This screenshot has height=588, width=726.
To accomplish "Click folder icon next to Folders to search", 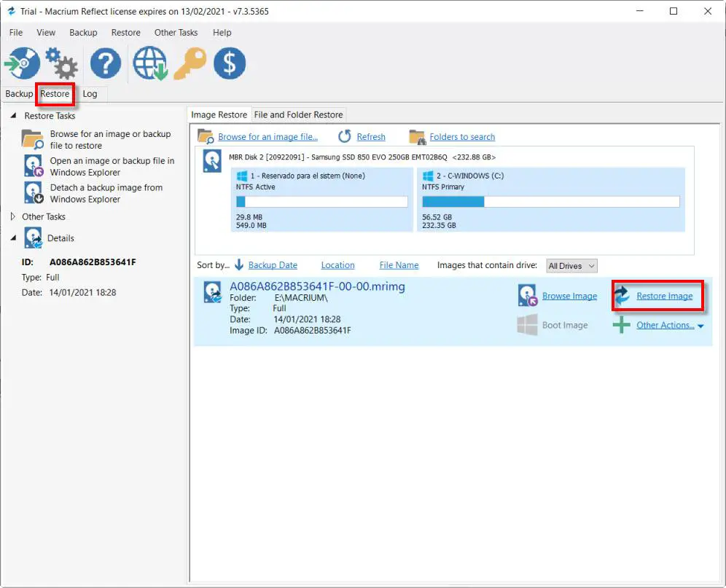I will tap(417, 137).
